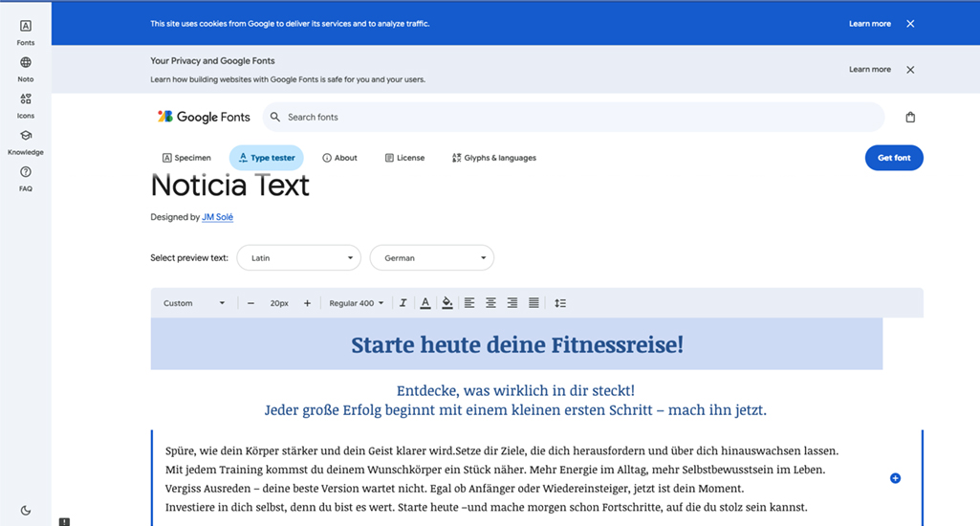This screenshot has height=526, width=980.
Task: Open the JM Solé designer link
Action: 217,217
